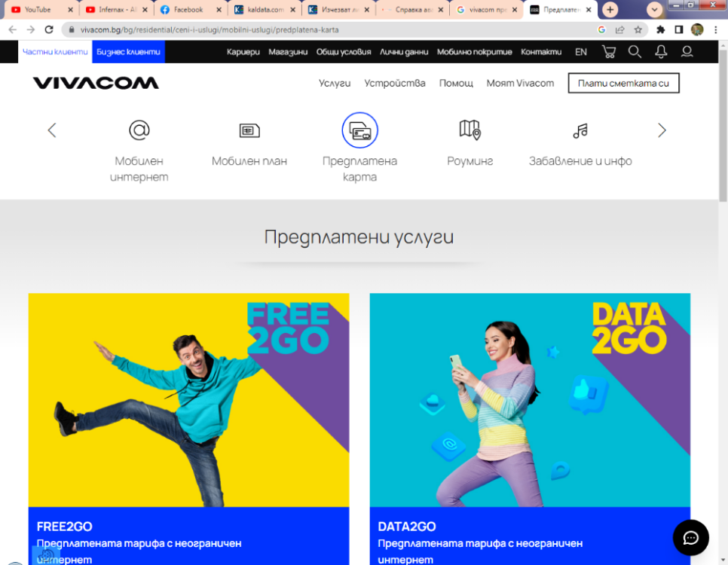This screenshot has width=728, height=565.
Task: Click the share page icon in the address bar
Action: [619, 29]
